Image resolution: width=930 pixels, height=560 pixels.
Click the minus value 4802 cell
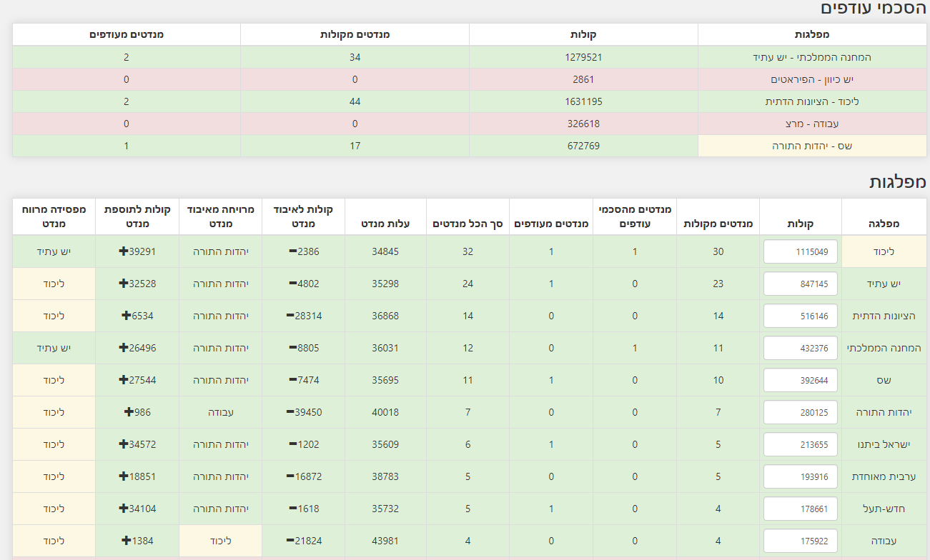(304, 284)
